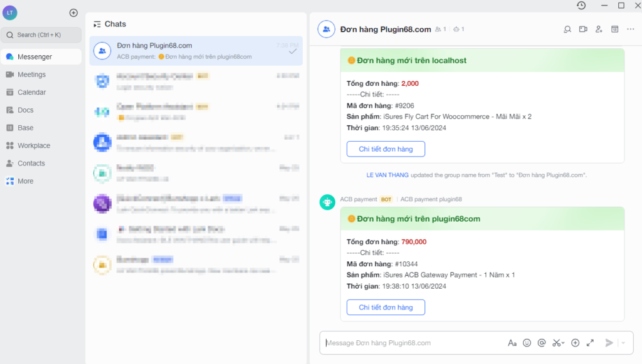
Task: Click the Calendar sidebar icon
Action: pyautogui.click(x=10, y=92)
